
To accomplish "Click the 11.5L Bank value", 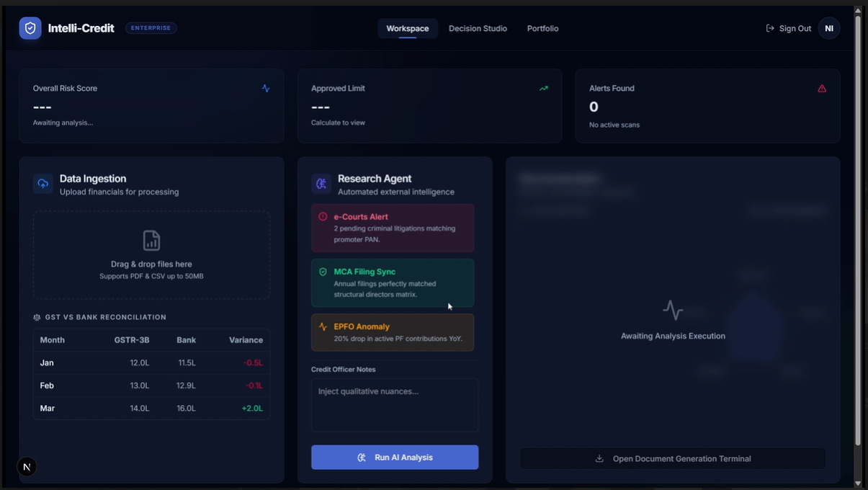I will coord(187,362).
